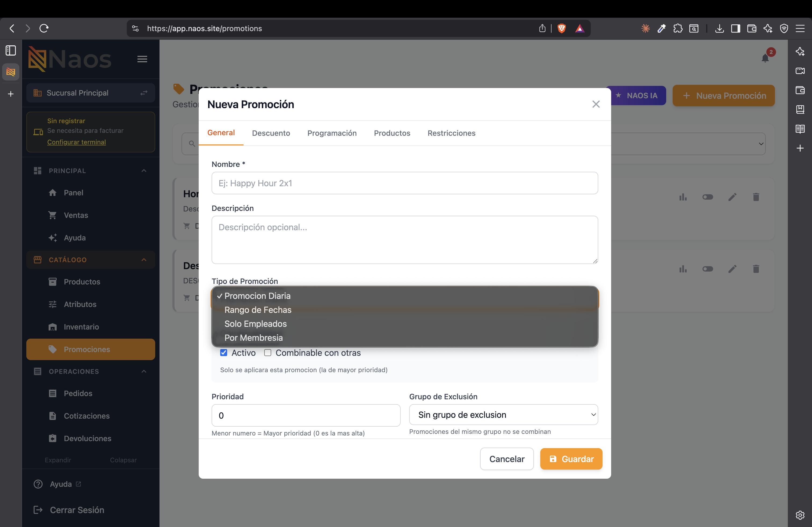Open the notifications bell icon

click(765, 58)
